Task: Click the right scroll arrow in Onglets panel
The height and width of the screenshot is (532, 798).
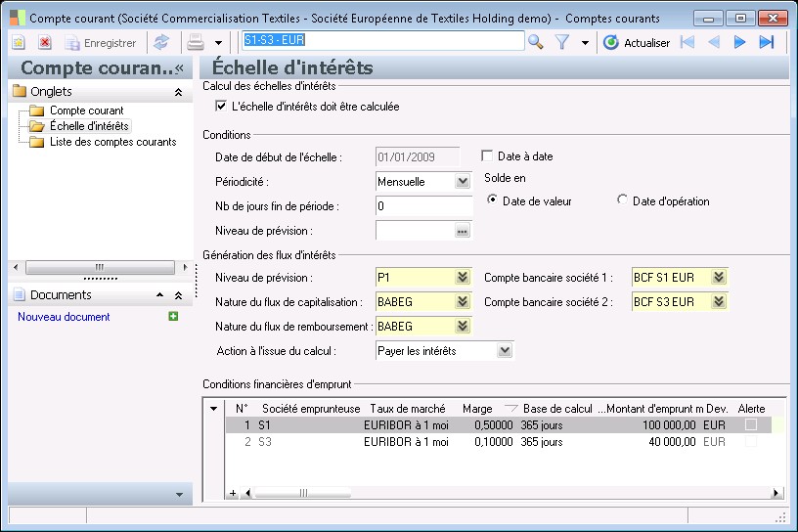Action: 185,267
